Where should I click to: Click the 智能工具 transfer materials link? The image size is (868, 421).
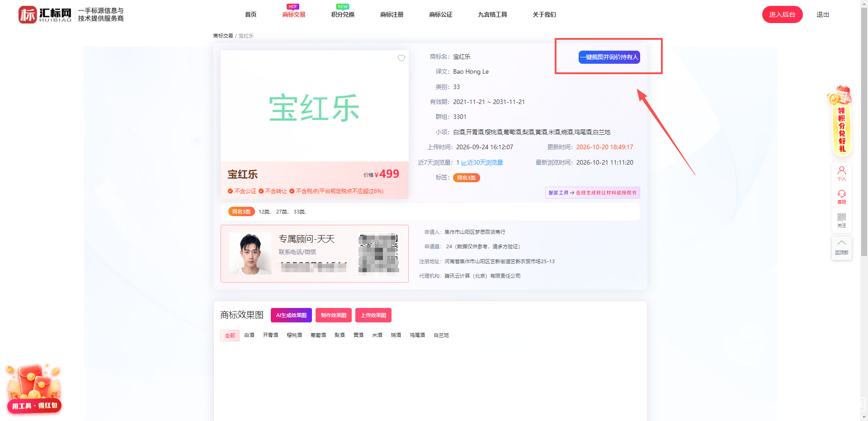pos(592,193)
